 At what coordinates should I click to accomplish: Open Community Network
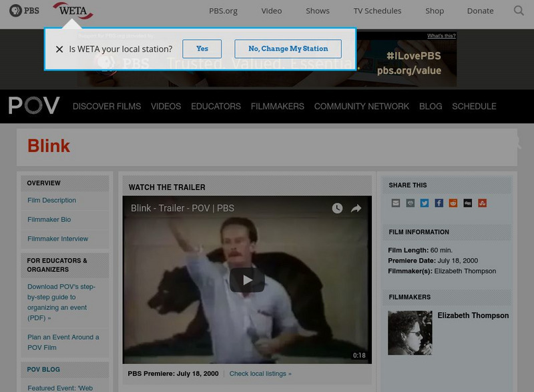362,107
